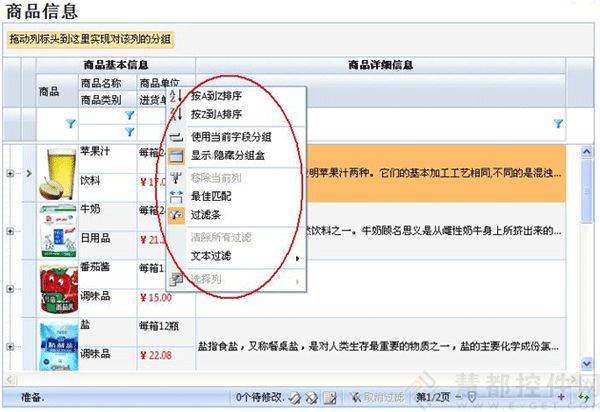Open the 文本过滤 submenu arrow
The image size is (600, 412).
(298, 258)
